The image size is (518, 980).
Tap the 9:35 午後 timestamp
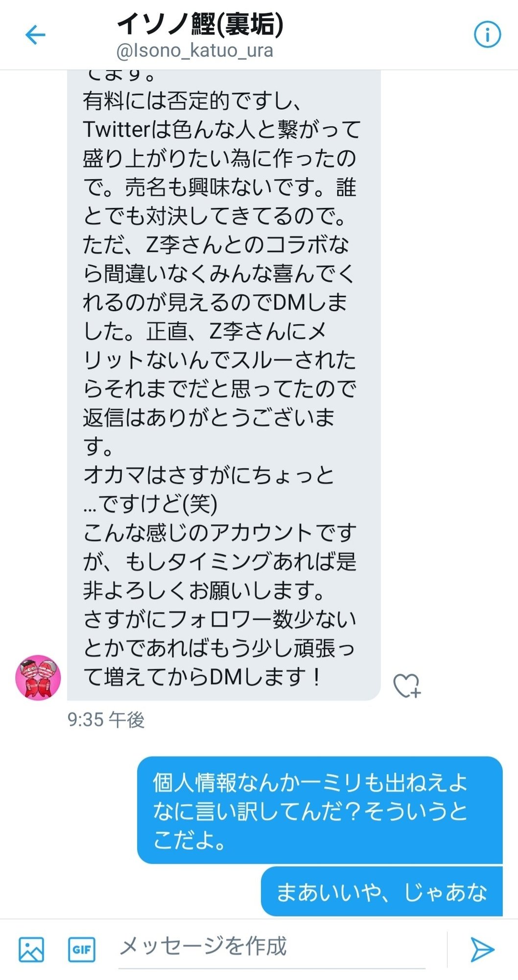(106, 720)
